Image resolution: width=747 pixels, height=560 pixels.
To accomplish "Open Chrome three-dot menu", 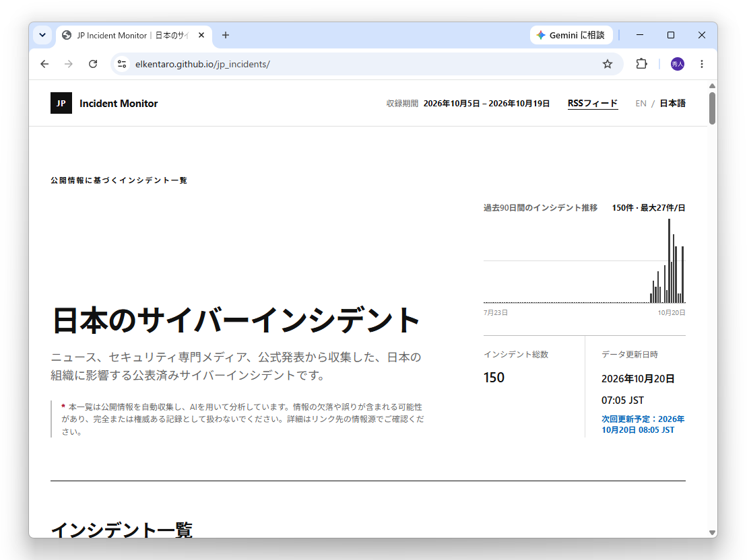I will tap(702, 64).
